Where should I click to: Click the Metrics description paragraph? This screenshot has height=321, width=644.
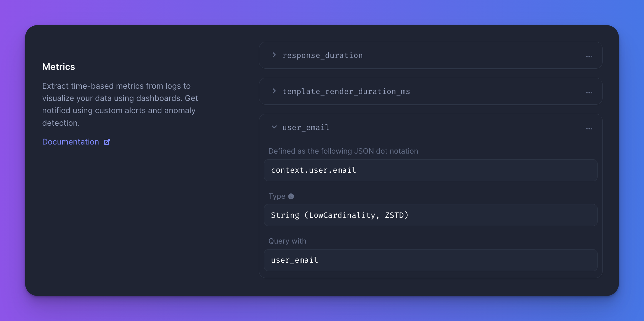pos(120,104)
